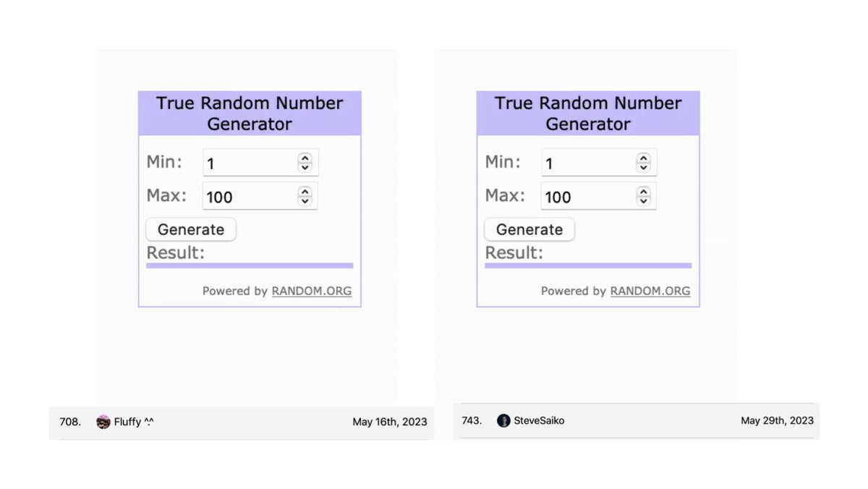Image resolution: width=868 pixels, height=489 pixels.
Task: Click SteveSaiko's avatar icon
Action: click(503, 420)
